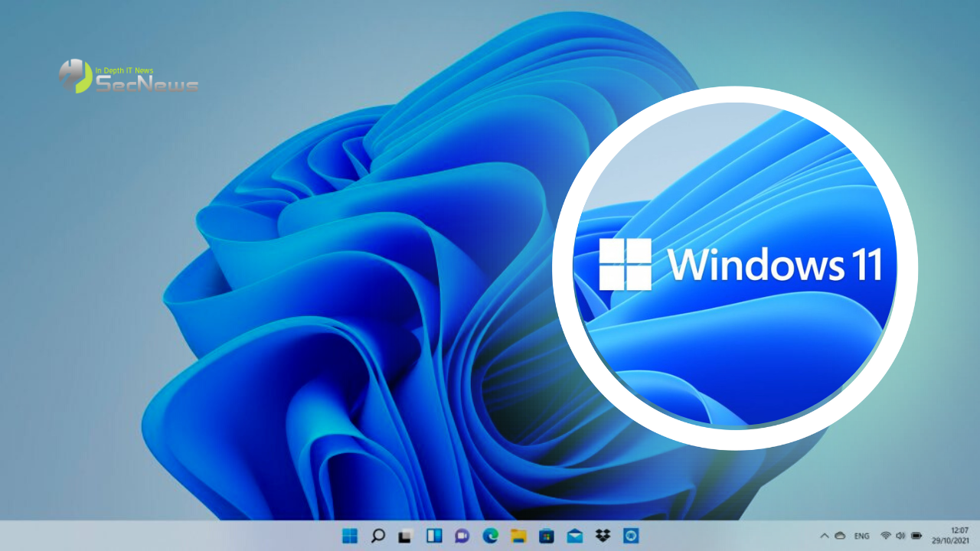Open the blue square app at the taskbar end

click(631, 536)
